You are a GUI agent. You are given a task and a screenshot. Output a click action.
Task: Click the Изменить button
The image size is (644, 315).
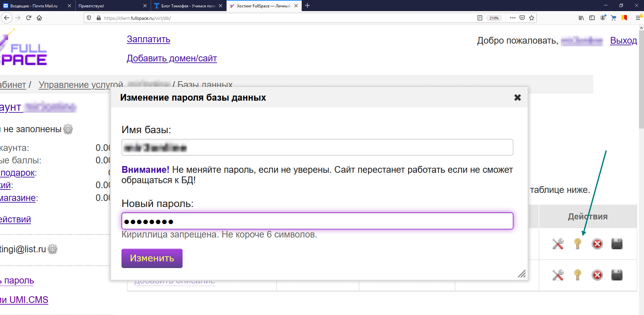click(x=152, y=258)
